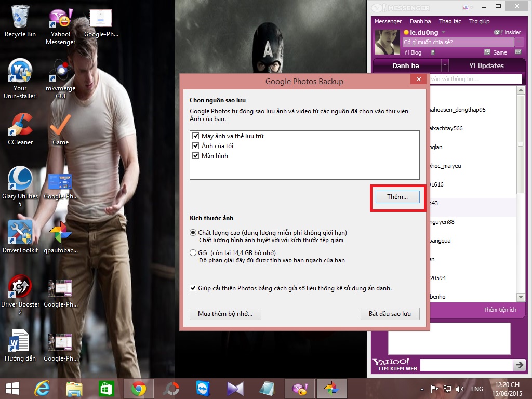Switch to the Danh bạ contacts tab
Image resolution: width=532 pixels, height=399 pixels.
tap(407, 65)
